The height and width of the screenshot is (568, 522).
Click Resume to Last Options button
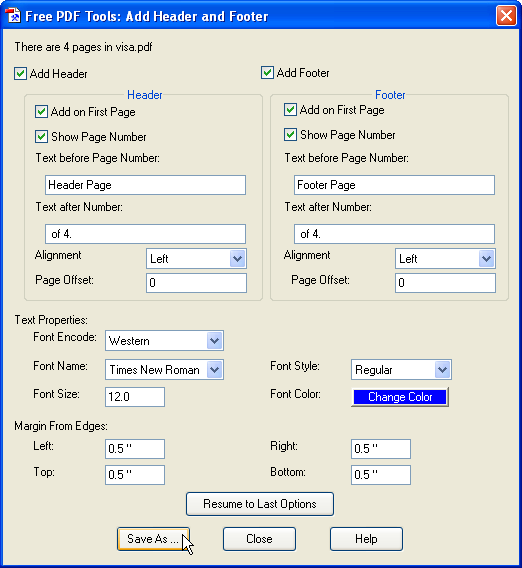click(x=260, y=504)
